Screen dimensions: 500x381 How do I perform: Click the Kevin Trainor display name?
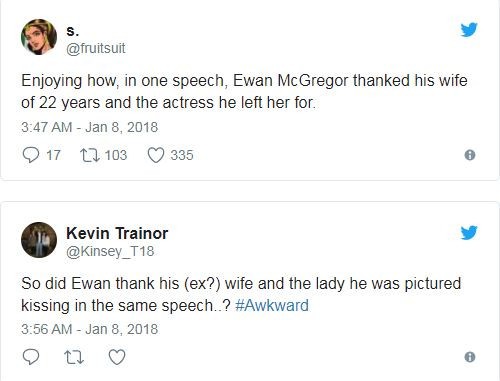click(x=117, y=233)
